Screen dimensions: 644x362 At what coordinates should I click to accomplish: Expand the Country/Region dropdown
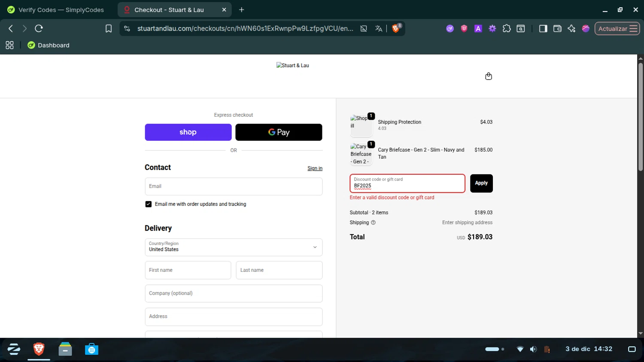click(234, 247)
